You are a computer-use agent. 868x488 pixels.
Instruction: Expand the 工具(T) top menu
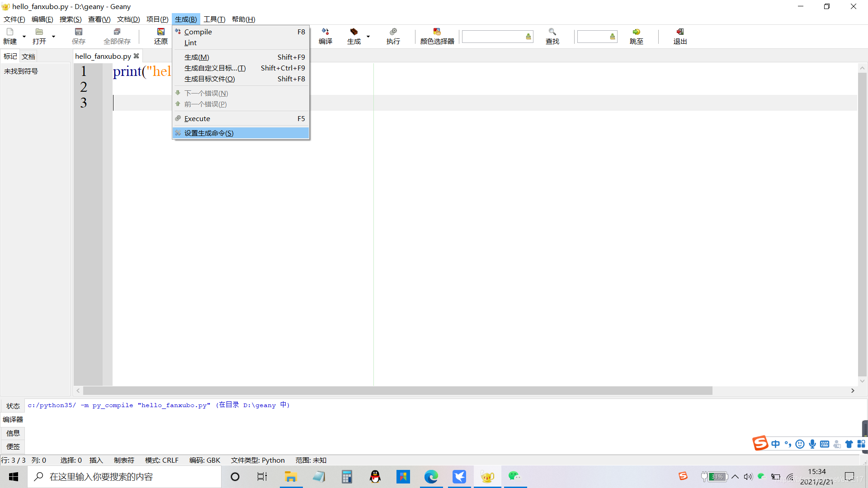coord(214,19)
